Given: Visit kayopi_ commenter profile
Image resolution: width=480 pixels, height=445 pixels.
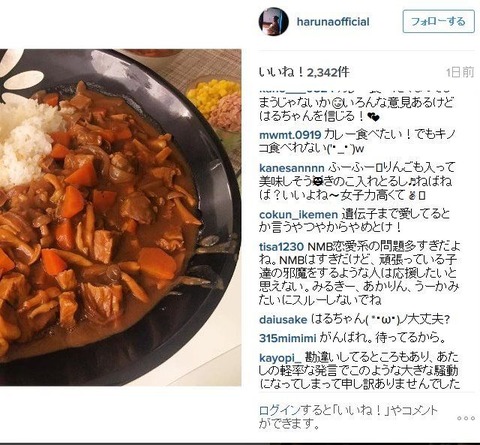Looking at the screenshot, I should coord(280,358).
